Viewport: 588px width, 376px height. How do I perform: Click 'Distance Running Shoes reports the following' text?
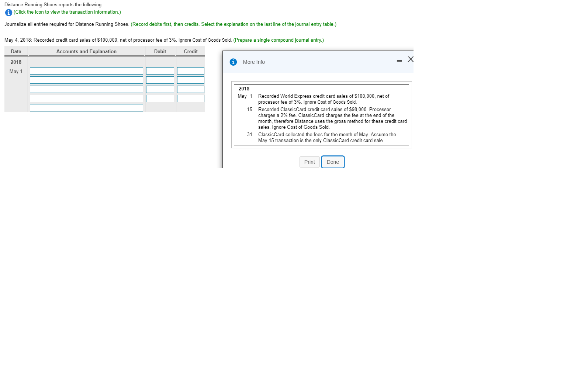pyautogui.click(x=53, y=5)
